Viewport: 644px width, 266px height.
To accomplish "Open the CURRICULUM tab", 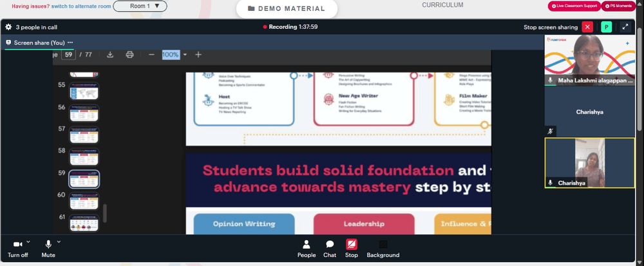I will (442, 5).
